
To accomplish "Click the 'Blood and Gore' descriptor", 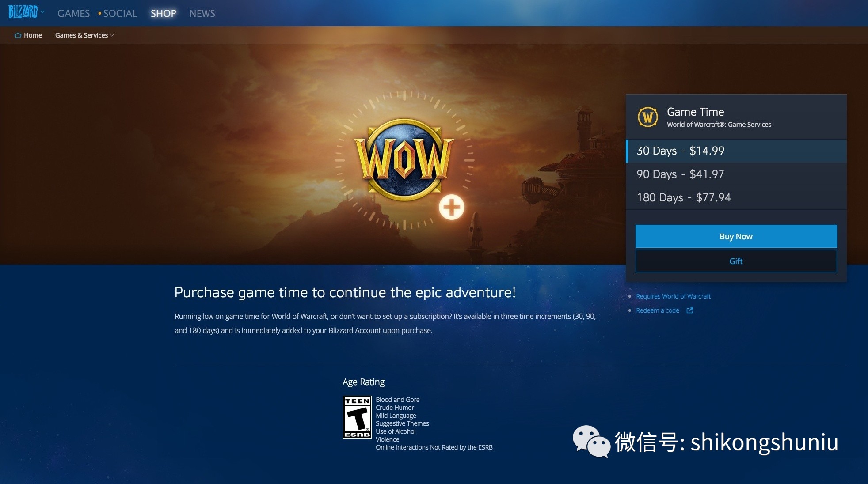I will (x=398, y=400).
